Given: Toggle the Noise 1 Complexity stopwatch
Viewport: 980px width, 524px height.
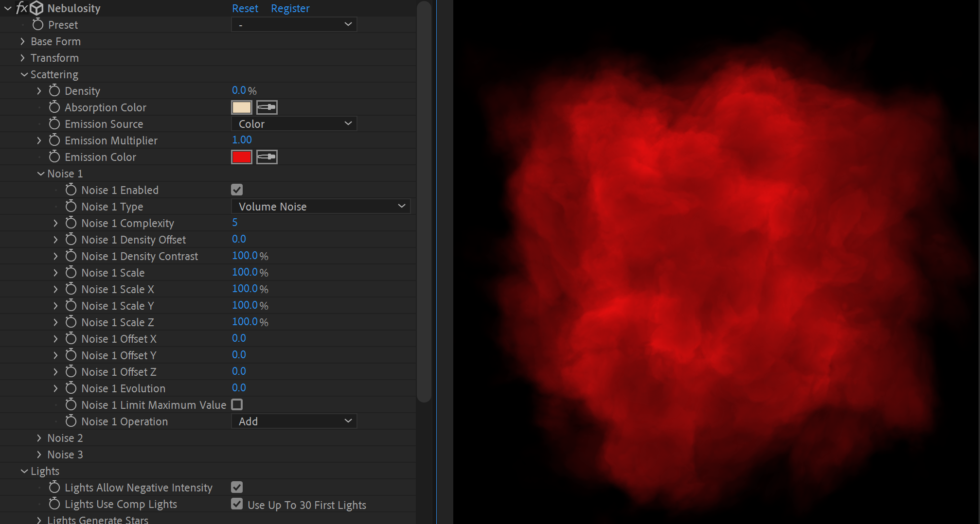Looking at the screenshot, I should (x=71, y=223).
